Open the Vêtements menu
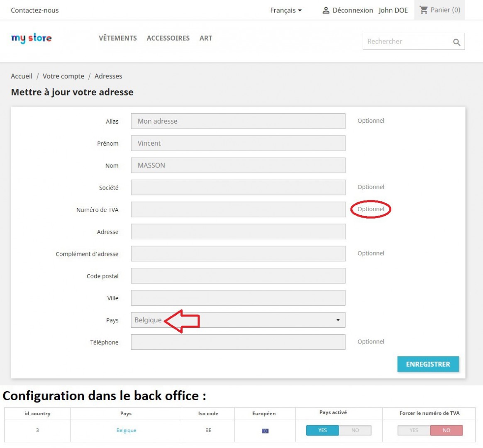Viewport: 483px width, 448px height. (x=118, y=38)
